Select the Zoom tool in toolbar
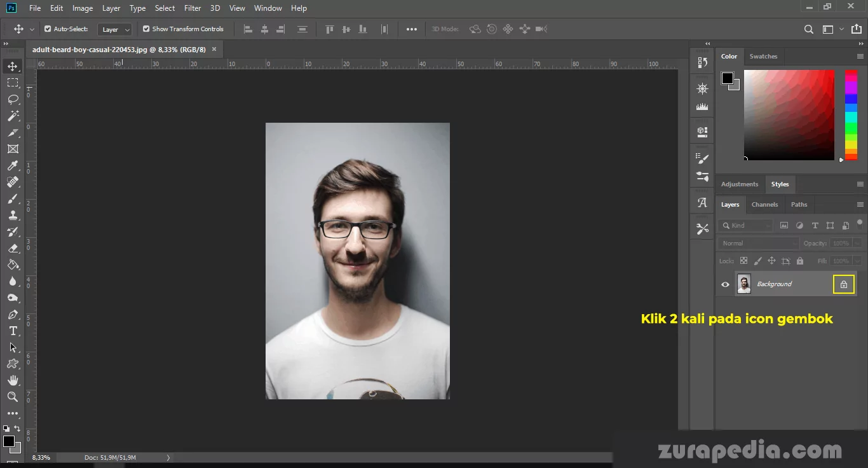 click(13, 397)
